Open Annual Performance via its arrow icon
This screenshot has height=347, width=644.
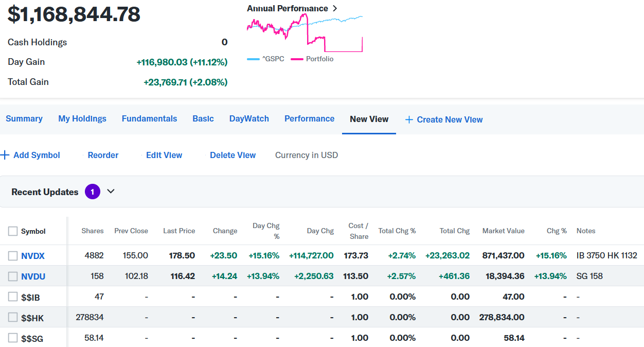click(335, 8)
